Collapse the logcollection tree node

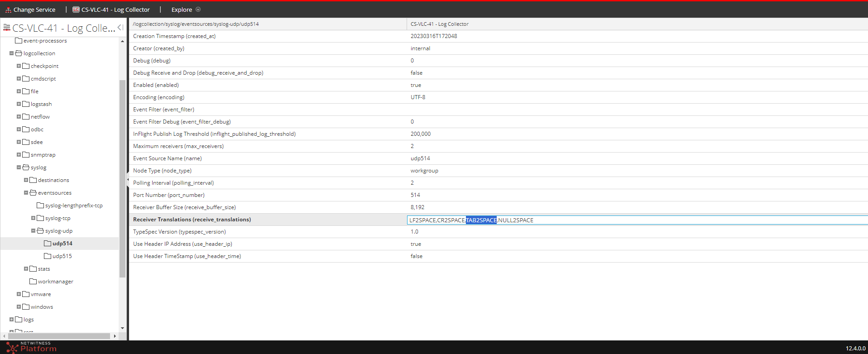coord(11,53)
